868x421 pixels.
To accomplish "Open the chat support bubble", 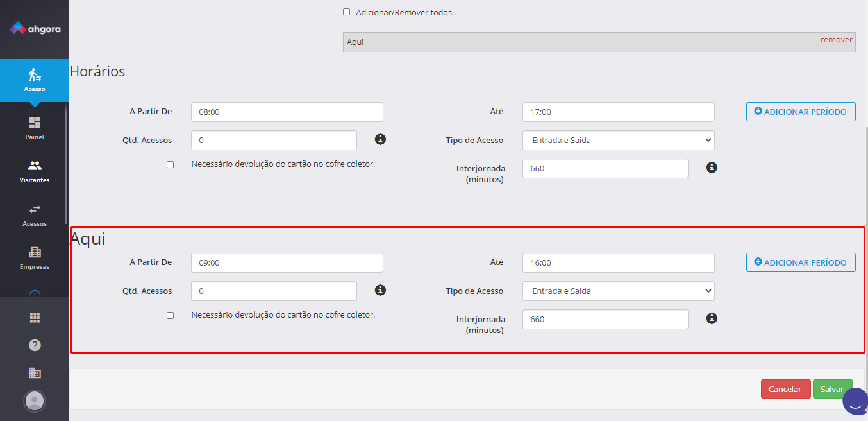I will click(855, 402).
